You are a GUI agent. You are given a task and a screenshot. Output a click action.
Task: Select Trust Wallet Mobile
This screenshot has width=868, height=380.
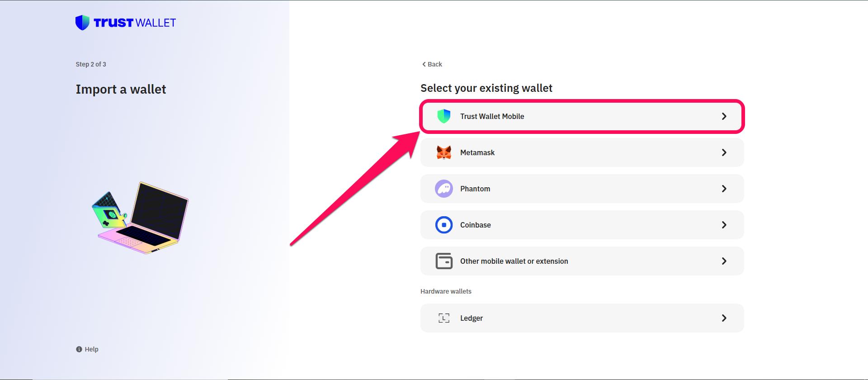(582, 116)
